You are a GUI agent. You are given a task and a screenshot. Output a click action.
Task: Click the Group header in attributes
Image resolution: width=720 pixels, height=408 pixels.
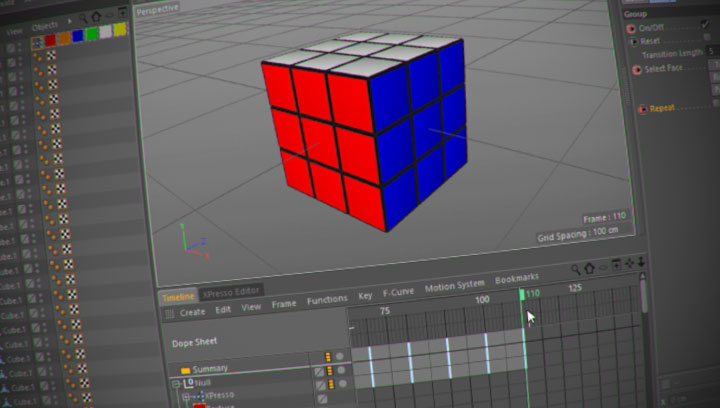635,15
